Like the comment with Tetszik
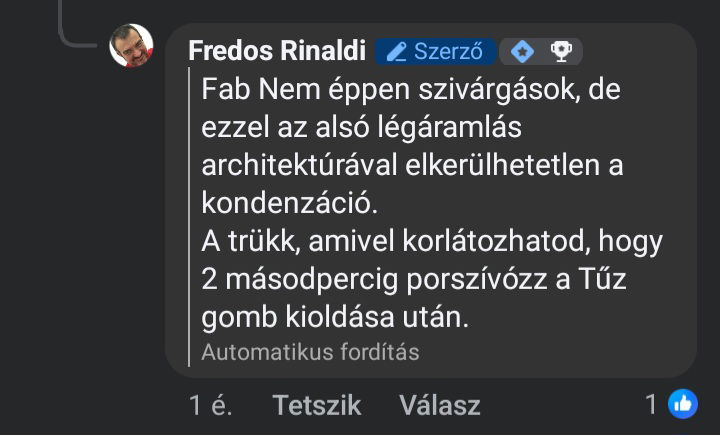 coord(316,405)
